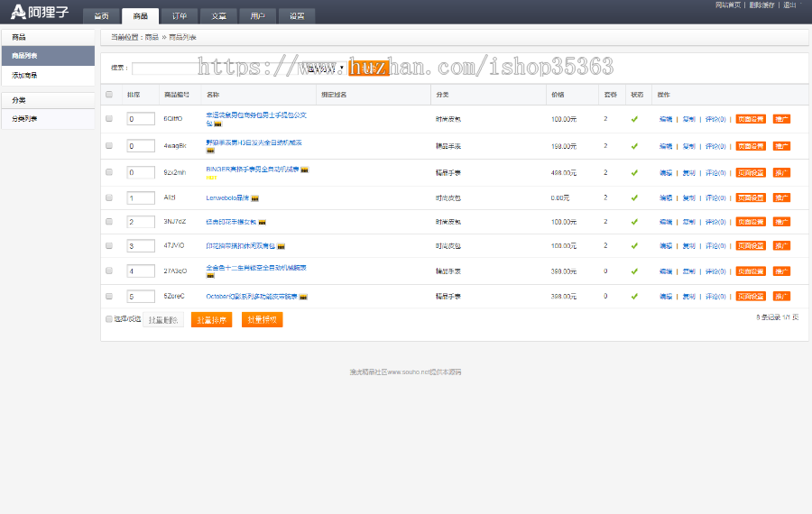
Task: Toggle green status checkmark for product 9zx2mh
Action: pyautogui.click(x=634, y=172)
